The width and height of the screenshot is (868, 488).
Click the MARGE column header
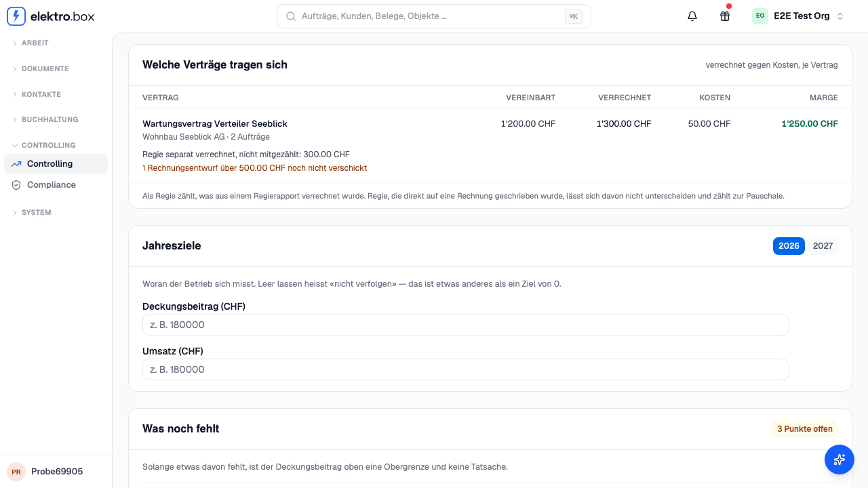click(824, 98)
